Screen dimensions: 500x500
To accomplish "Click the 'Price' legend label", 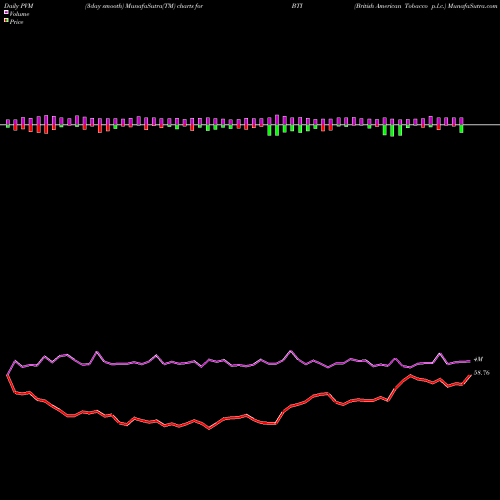I will pos(16,22).
